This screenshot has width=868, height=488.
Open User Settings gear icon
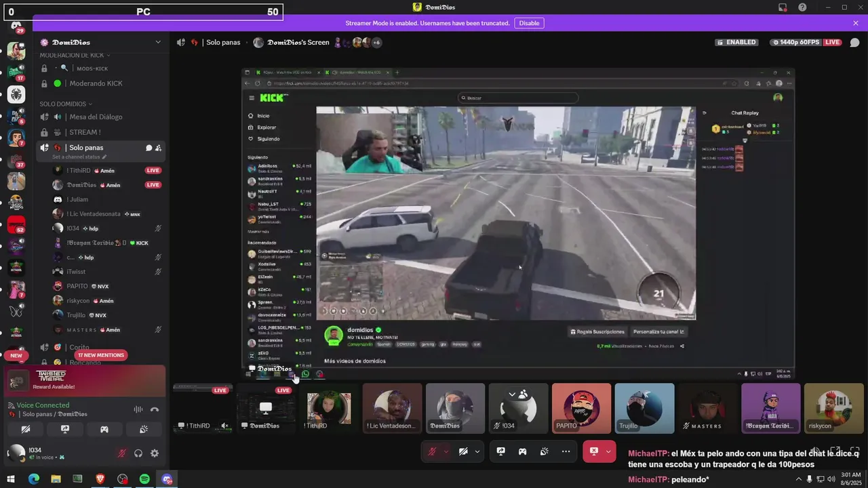pos(155,453)
